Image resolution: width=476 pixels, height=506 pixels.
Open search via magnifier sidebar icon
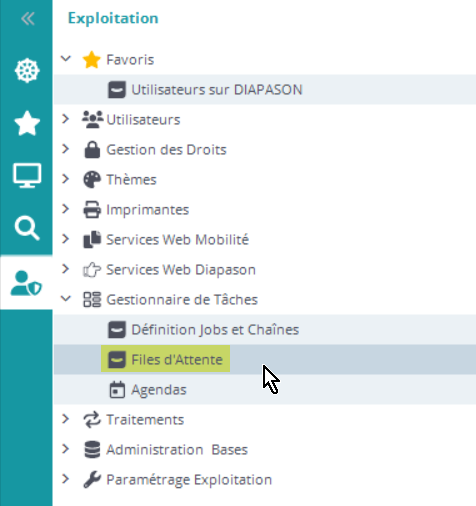click(27, 228)
